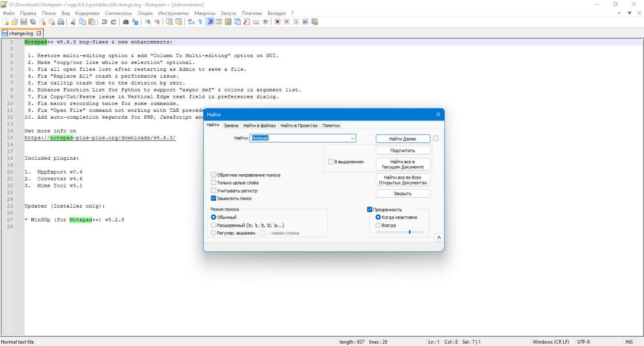Click the Save recorded macro icon
644x346 pixels.
point(315,22)
